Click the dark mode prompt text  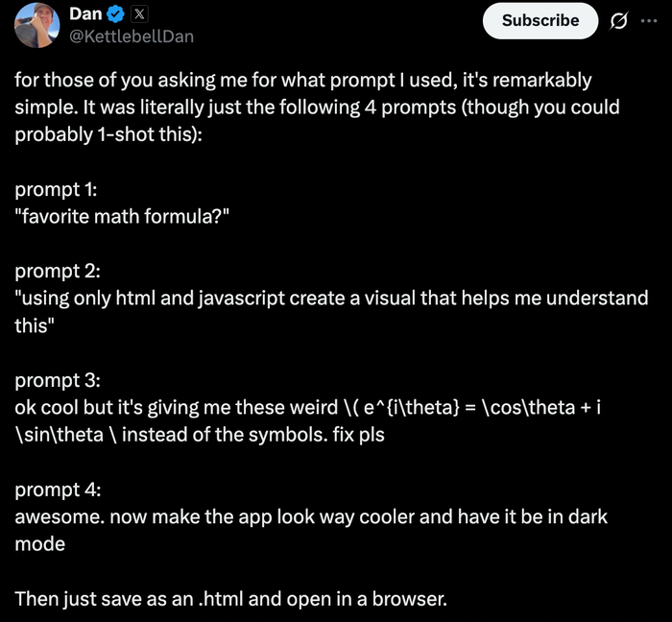point(311,517)
